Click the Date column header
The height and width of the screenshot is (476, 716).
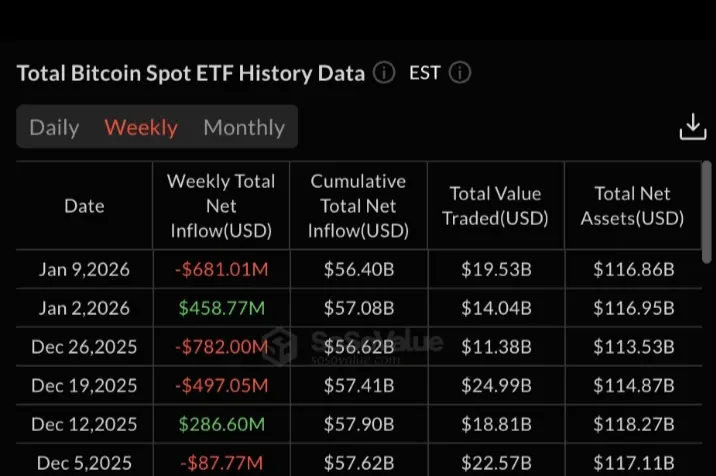(x=84, y=206)
